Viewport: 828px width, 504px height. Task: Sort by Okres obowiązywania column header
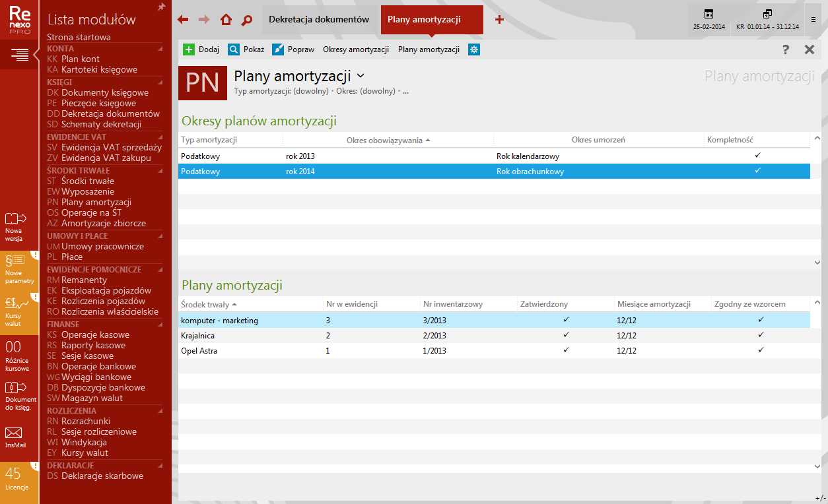coord(388,140)
